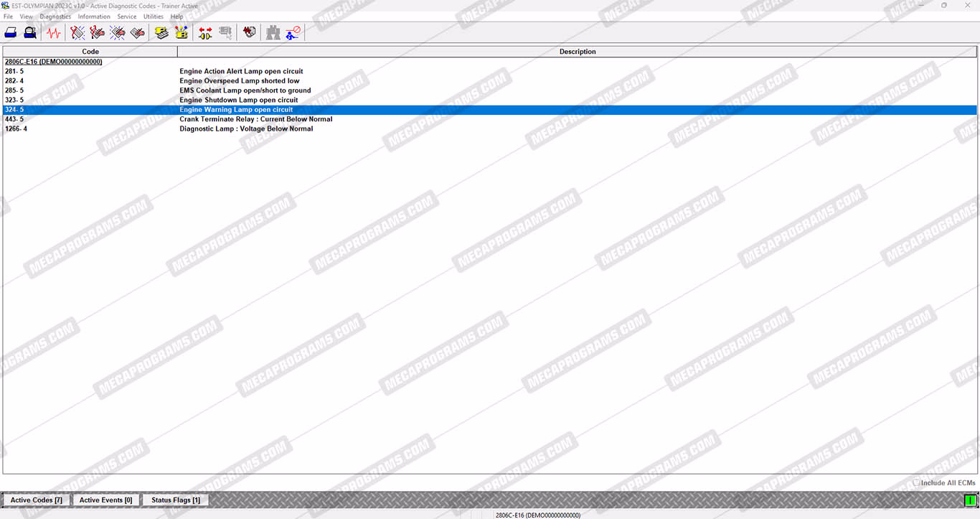Open the Diagnostics menu
Image resolution: width=980 pixels, height=519 pixels.
(55, 17)
